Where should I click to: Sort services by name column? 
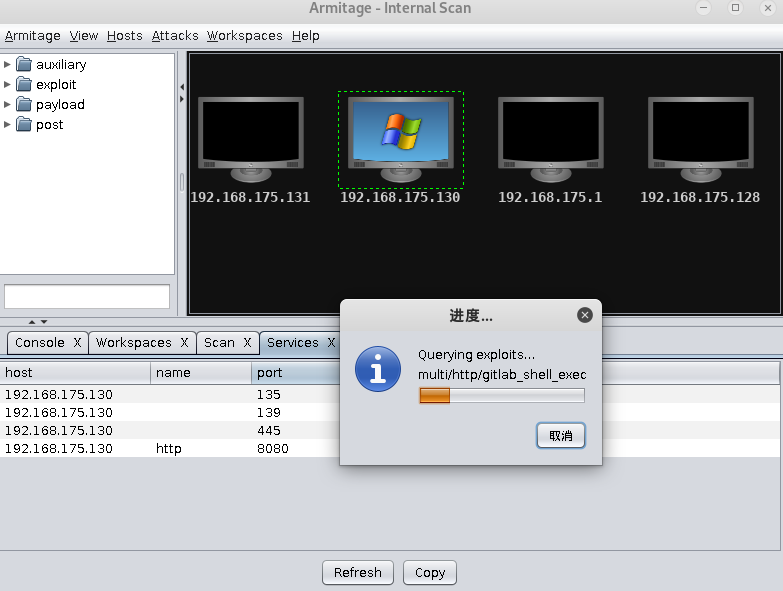(201, 373)
